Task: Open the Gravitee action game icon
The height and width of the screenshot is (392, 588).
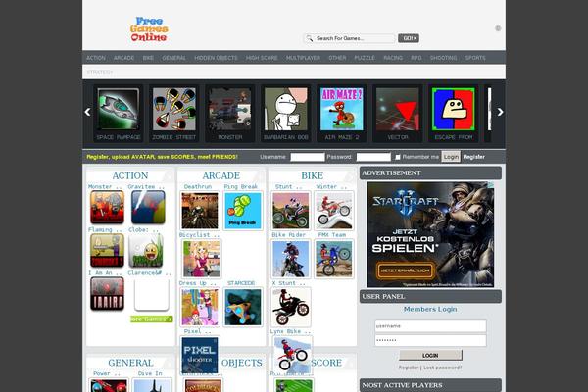Action: [148, 207]
